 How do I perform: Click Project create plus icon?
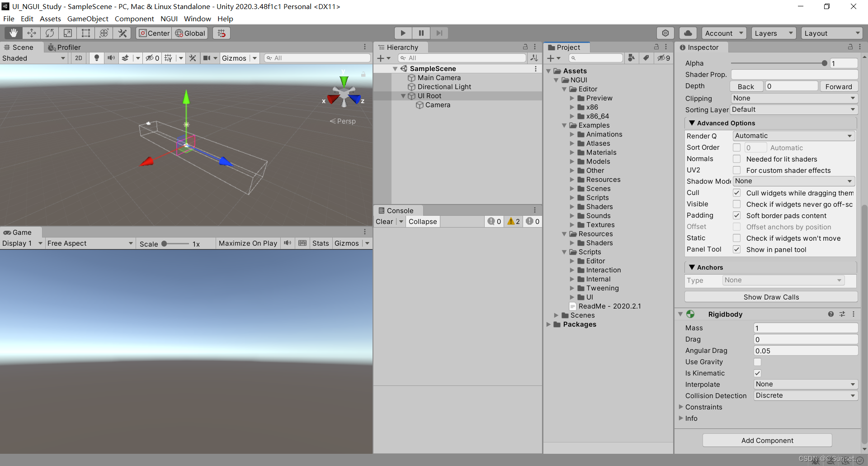(x=551, y=58)
